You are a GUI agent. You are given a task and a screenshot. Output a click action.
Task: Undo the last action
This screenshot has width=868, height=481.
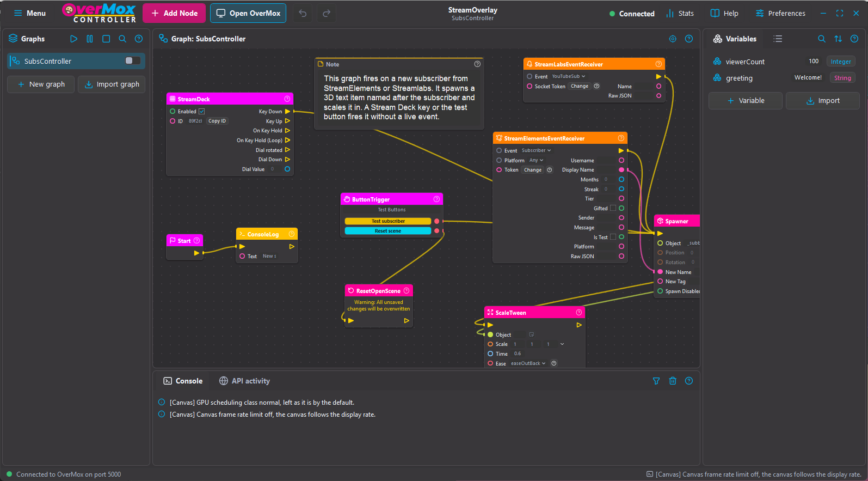click(x=303, y=13)
